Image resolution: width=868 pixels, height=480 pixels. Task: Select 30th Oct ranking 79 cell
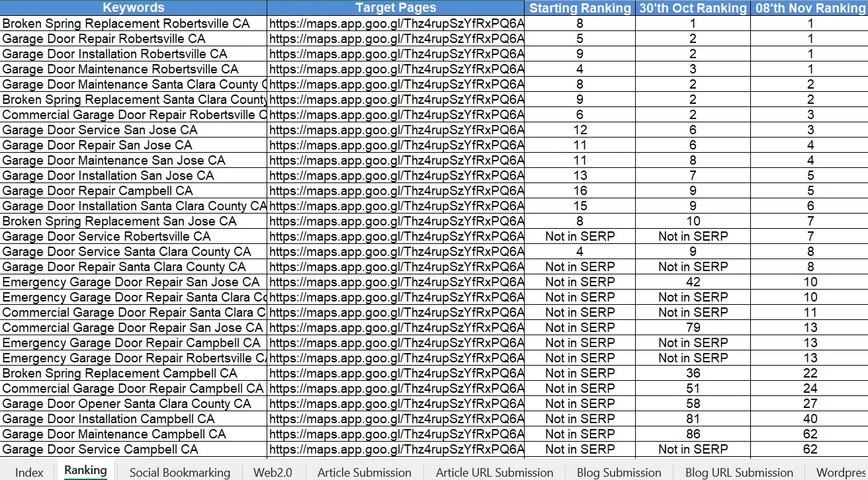pos(693,327)
